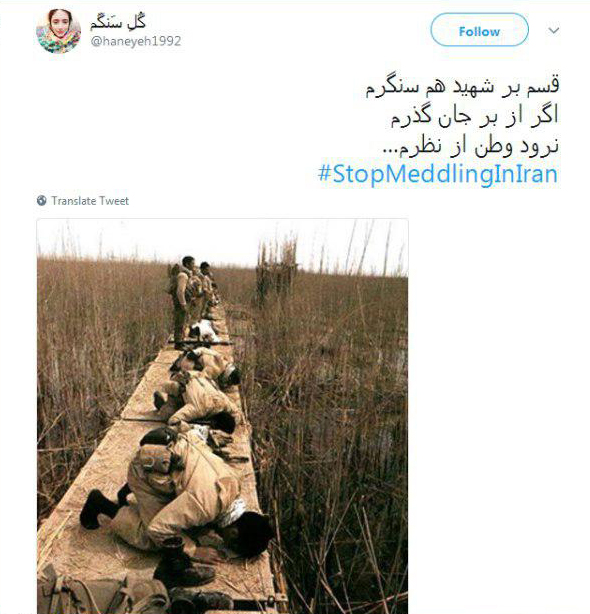Viewport: 590px width, 614px height.
Task: Click second tweet line اگر از بر جان گذرم
Action: point(474,116)
